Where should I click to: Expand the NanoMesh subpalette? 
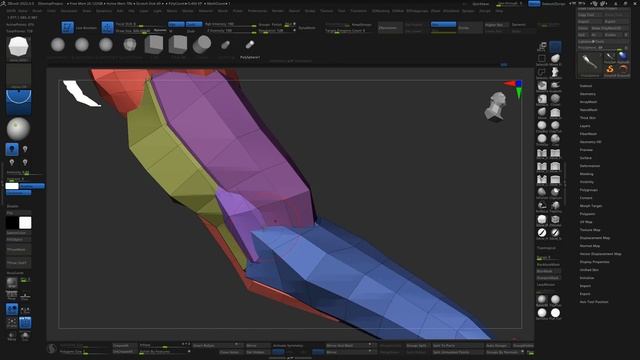(589, 110)
